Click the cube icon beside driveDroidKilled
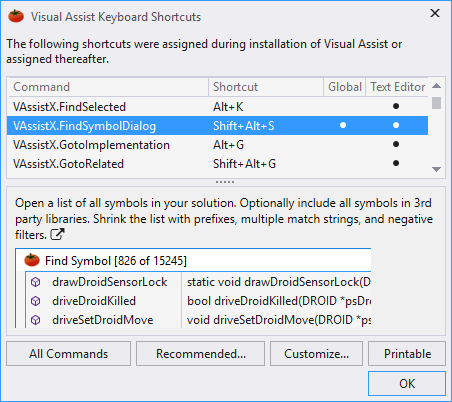452x402 pixels. tap(36, 301)
